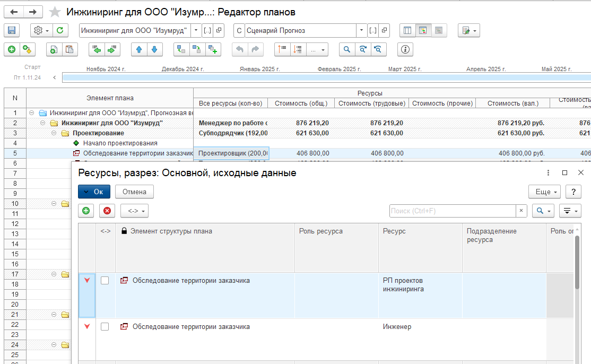
Task: Click the Поиск (Ctrl+F) search field
Action: [x=453, y=211]
